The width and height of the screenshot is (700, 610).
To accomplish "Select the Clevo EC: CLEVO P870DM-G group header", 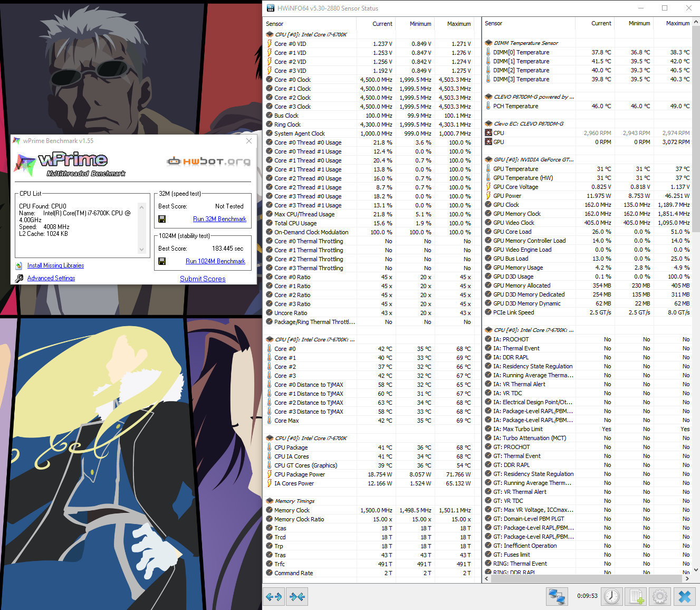I will coord(524,124).
